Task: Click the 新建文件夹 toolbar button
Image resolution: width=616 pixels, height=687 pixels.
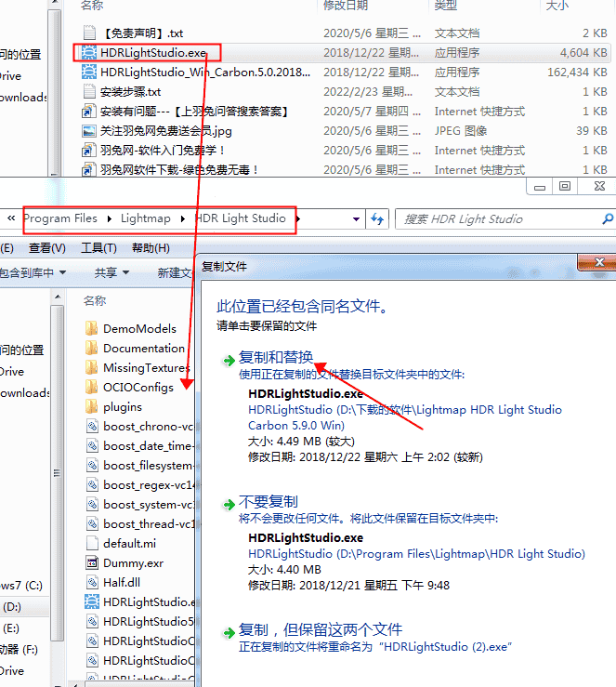Action: (175, 272)
